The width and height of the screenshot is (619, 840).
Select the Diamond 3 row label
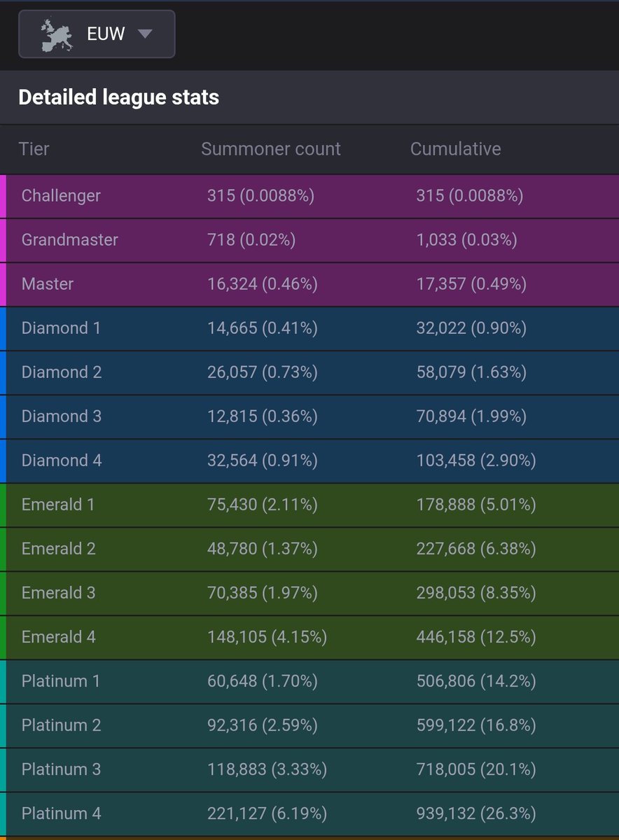coord(62,416)
